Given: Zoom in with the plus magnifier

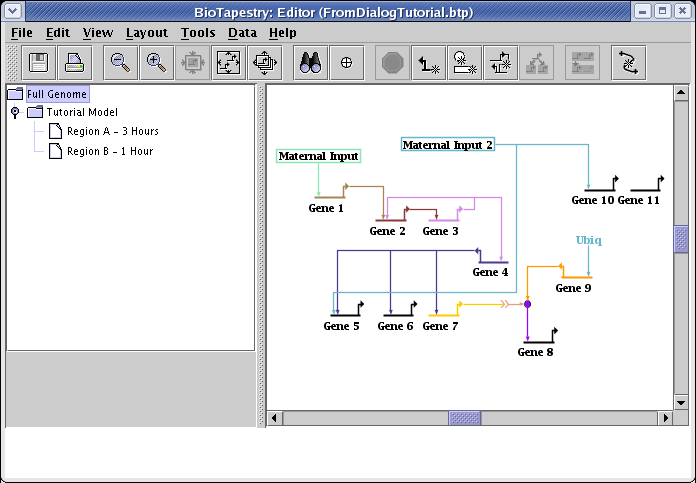Looking at the screenshot, I should 156,63.
